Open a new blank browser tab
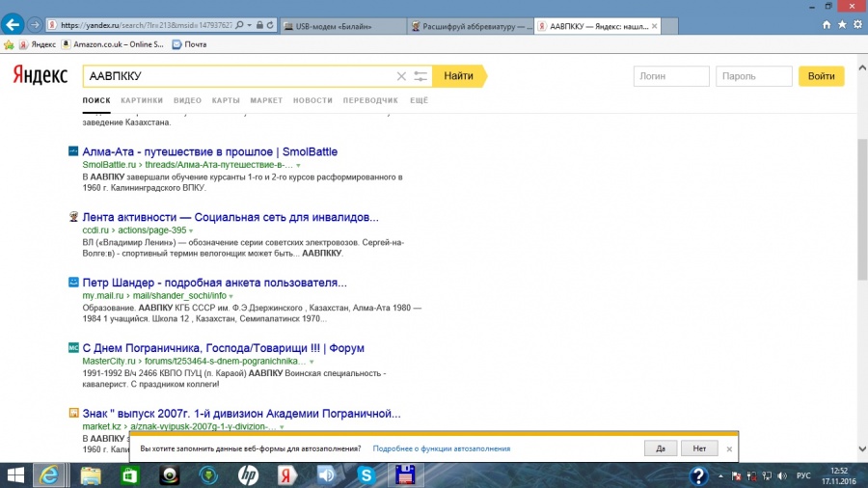Viewport: 868px width, 488px height. tap(669, 26)
